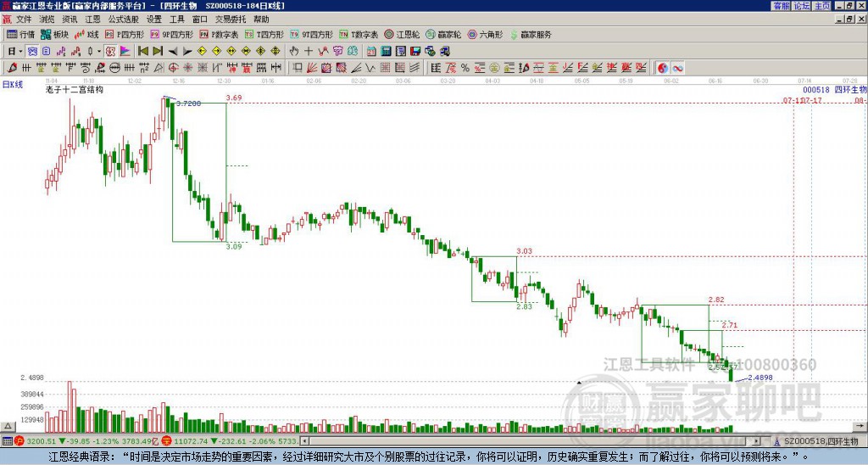Open the 六角形 hexagon tool
The width and height of the screenshot is (868, 465).
[x=485, y=34]
